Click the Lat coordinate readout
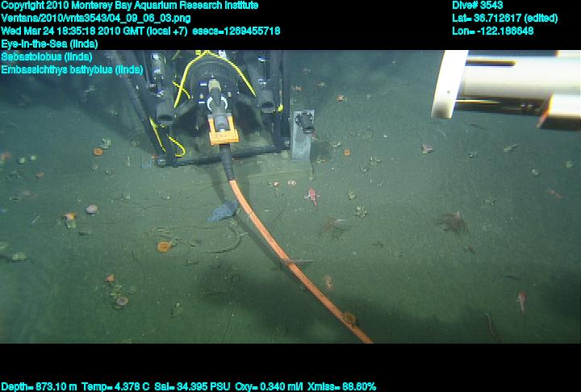 click(x=505, y=18)
